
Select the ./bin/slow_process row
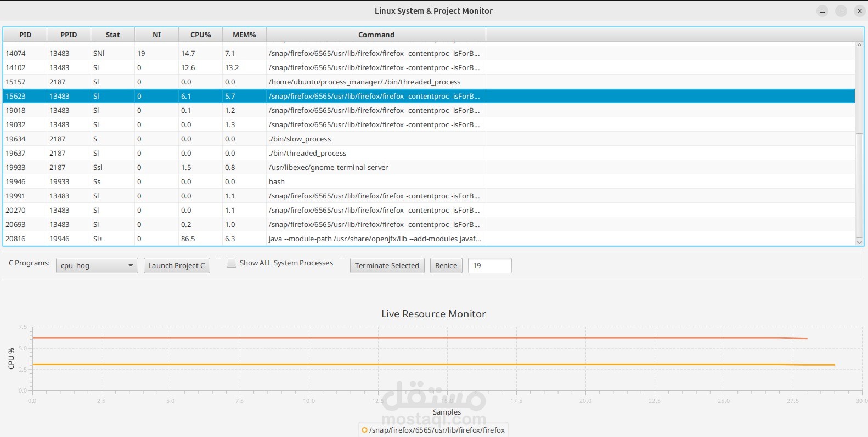tap(429, 139)
